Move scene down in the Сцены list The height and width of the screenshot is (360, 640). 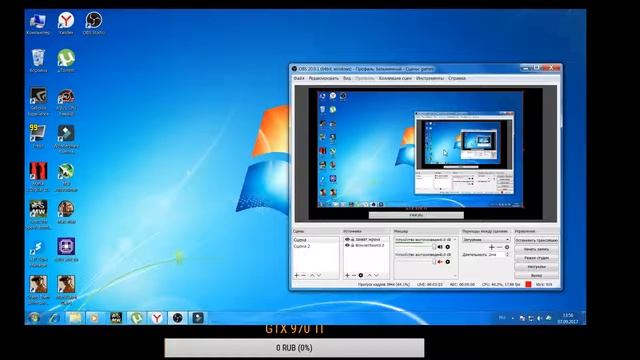click(x=319, y=276)
